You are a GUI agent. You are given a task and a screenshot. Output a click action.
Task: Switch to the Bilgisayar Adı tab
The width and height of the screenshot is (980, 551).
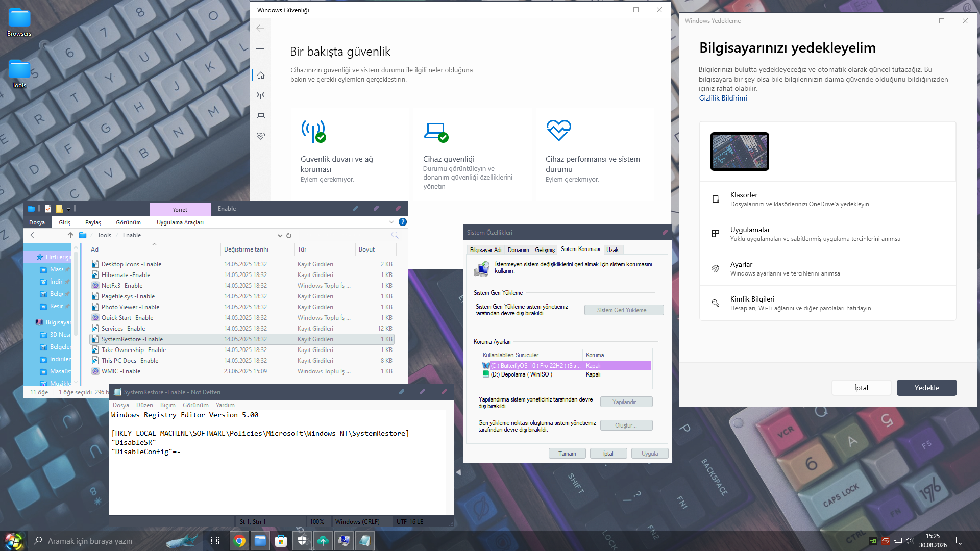pos(485,250)
